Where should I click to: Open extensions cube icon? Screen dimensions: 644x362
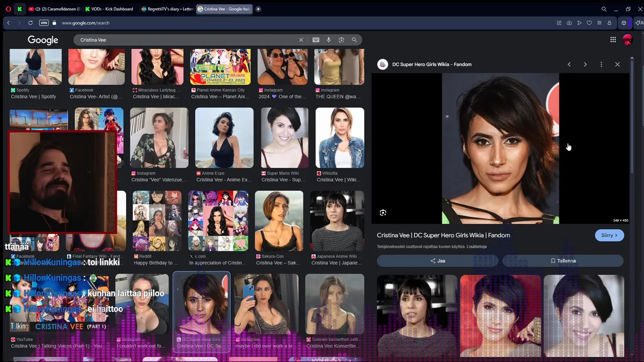(x=624, y=23)
